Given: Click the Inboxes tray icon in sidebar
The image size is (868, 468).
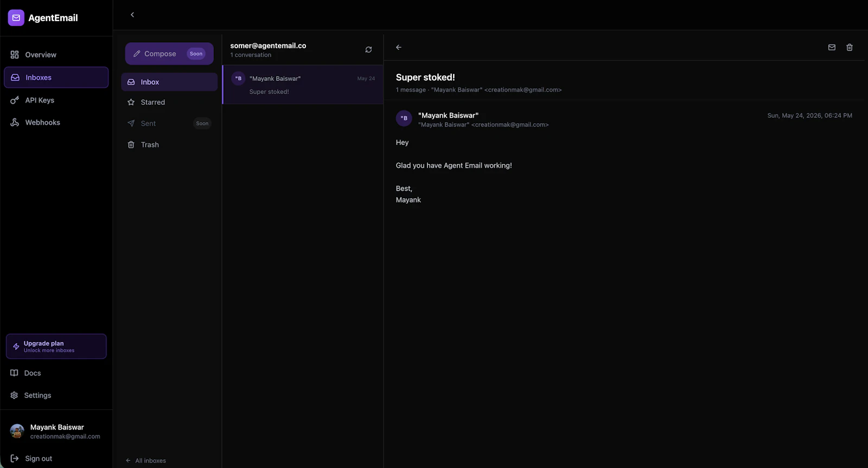Looking at the screenshot, I should coord(15,78).
